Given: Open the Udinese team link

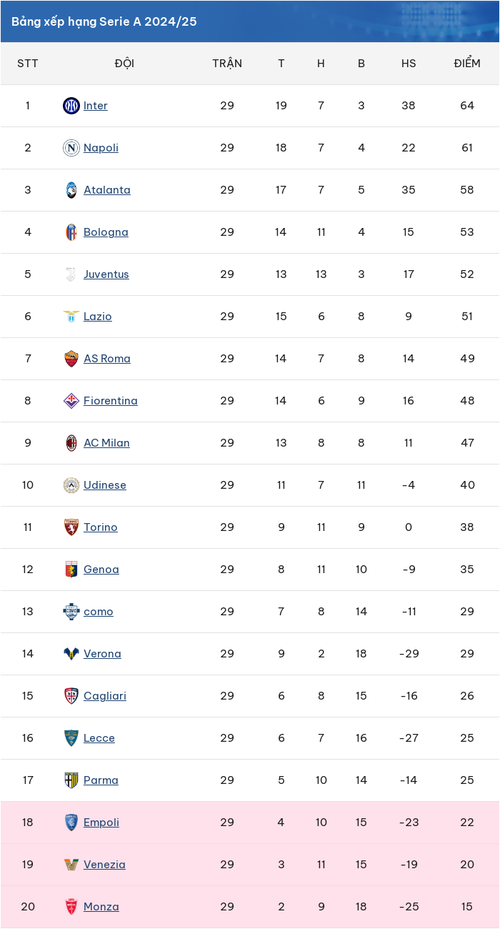Looking at the screenshot, I should point(105,485).
